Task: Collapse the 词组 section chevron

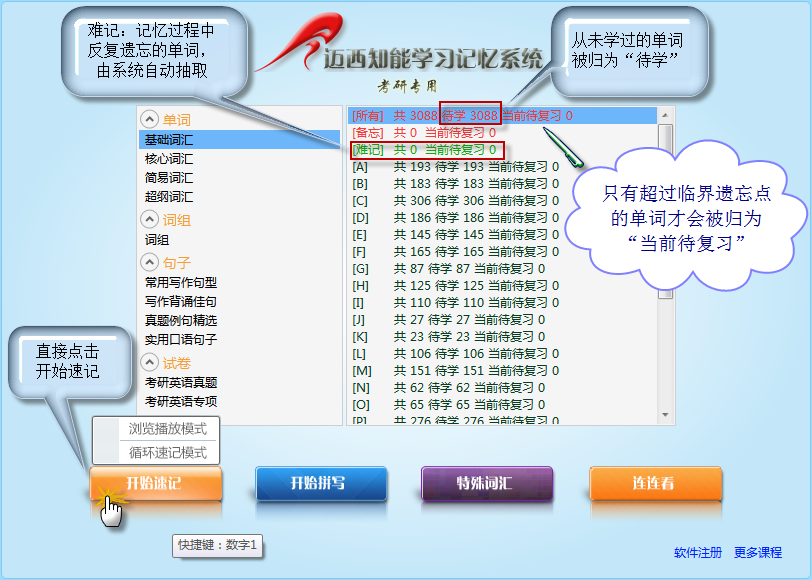Action: pos(149,220)
